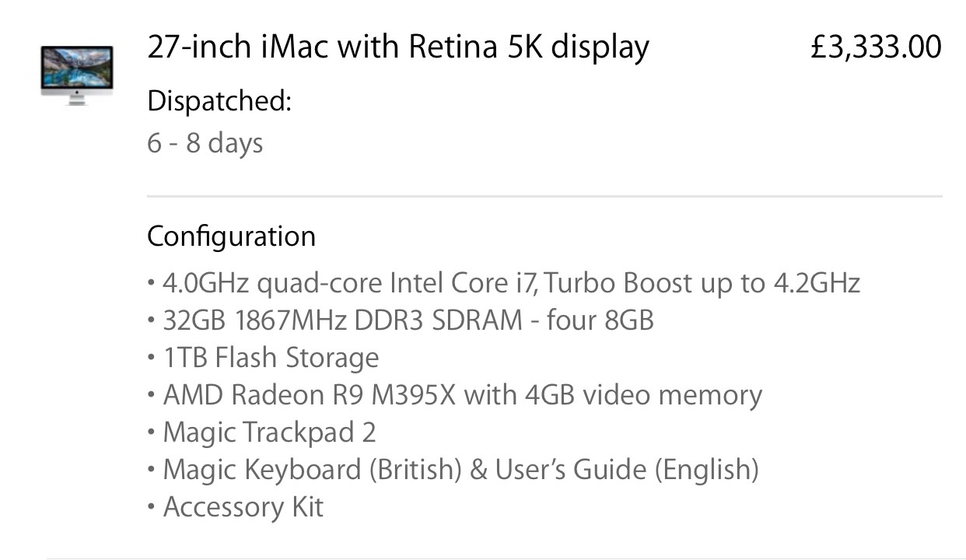Select the Magic Trackpad 2 item

269,432
